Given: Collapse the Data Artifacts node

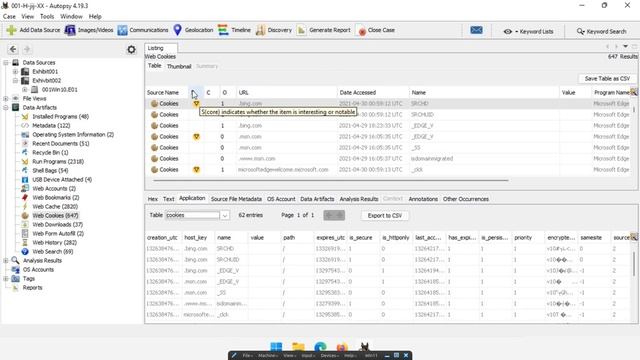Looking at the screenshot, I should pyautogui.click(x=6, y=108).
